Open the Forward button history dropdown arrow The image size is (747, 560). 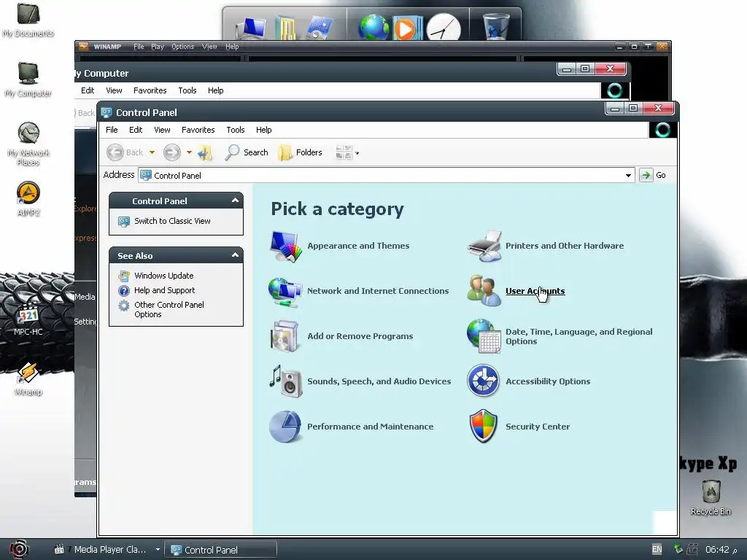[x=189, y=152]
